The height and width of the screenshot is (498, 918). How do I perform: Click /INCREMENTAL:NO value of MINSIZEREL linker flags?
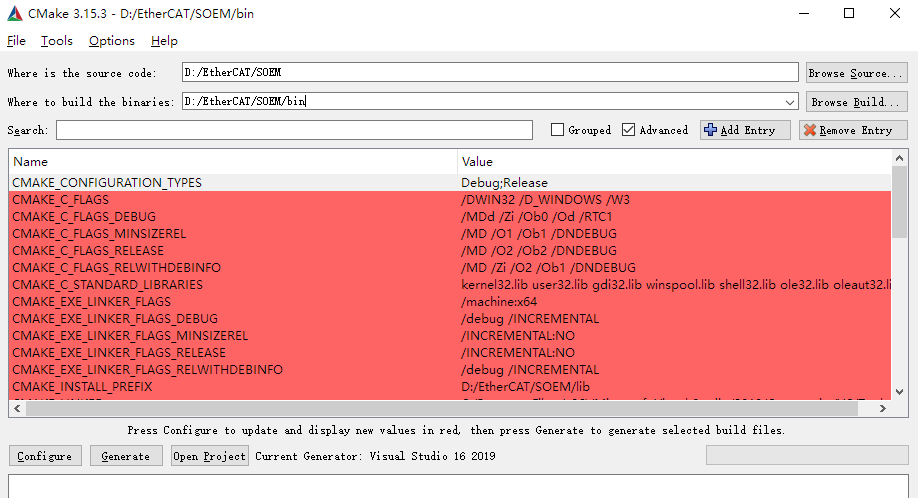518,335
